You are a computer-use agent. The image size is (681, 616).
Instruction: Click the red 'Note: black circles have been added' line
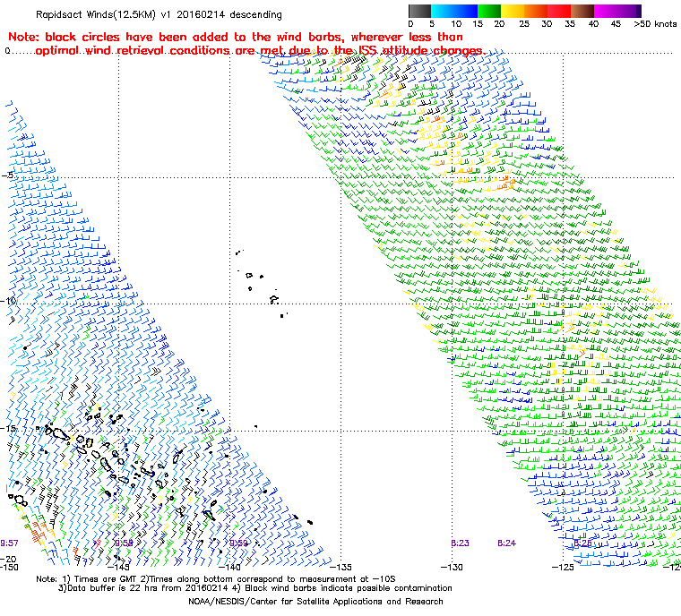(x=236, y=37)
